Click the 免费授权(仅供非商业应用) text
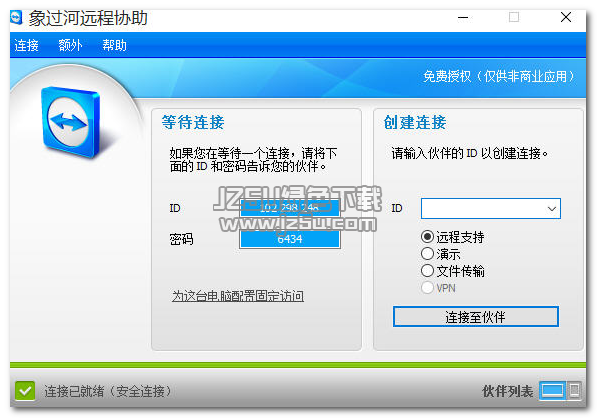597x418 pixels. [x=499, y=76]
